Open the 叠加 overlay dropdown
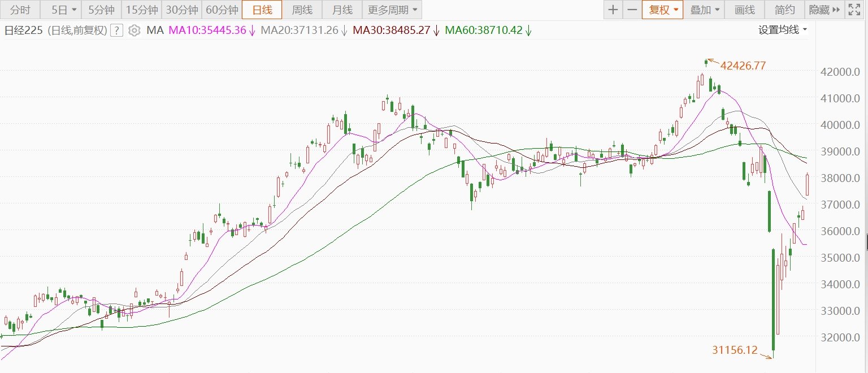The image size is (868, 373). pyautogui.click(x=704, y=10)
